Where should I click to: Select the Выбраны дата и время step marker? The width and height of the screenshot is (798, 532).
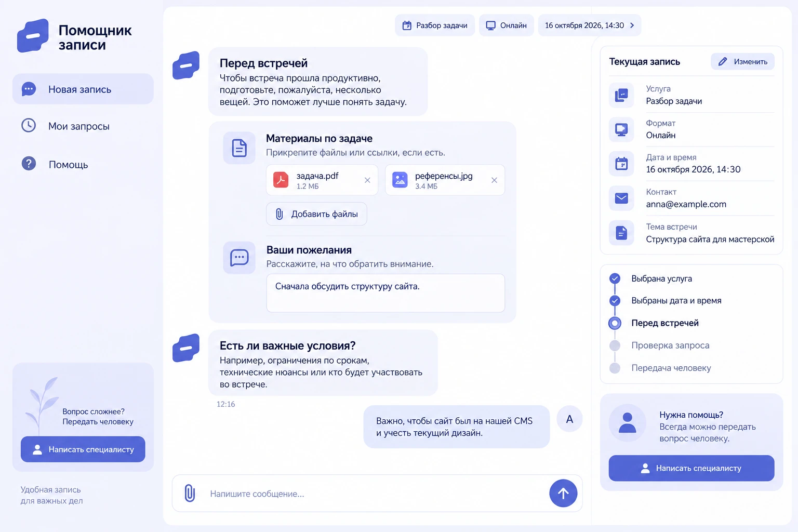coord(615,301)
